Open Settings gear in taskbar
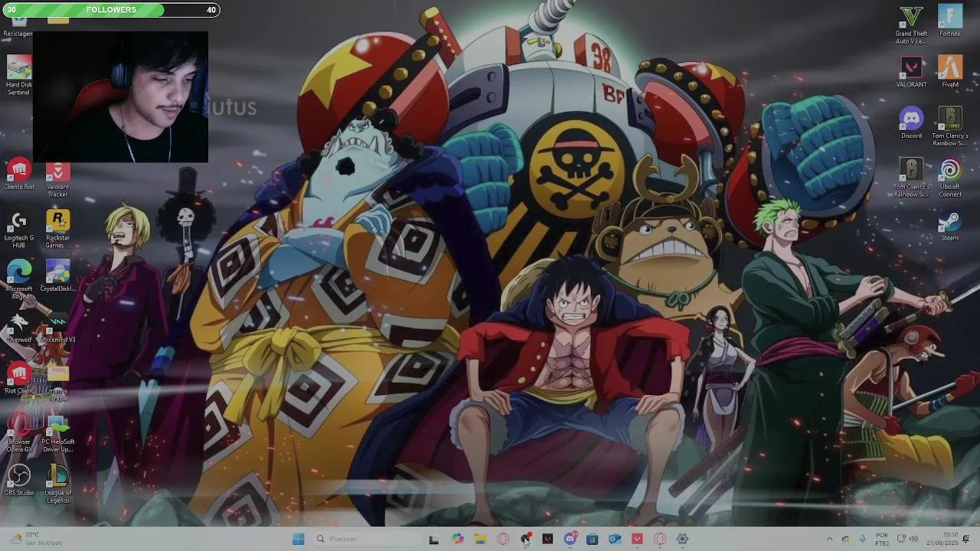This screenshot has width=980, height=551. click(682, 539)
